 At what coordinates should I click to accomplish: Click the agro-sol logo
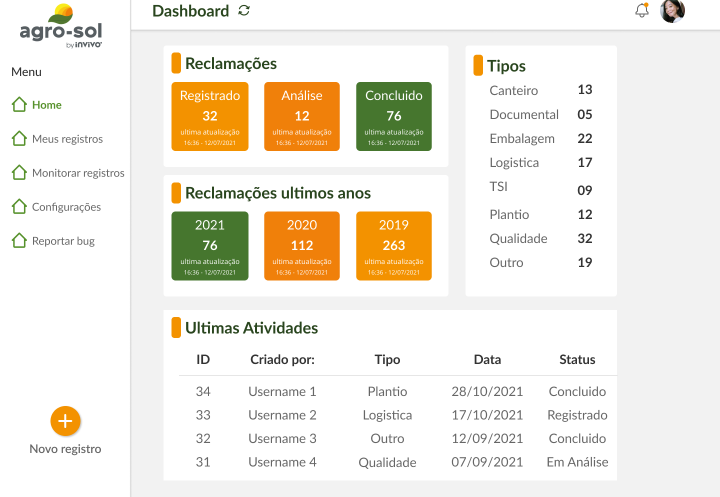tap(61, 26)
